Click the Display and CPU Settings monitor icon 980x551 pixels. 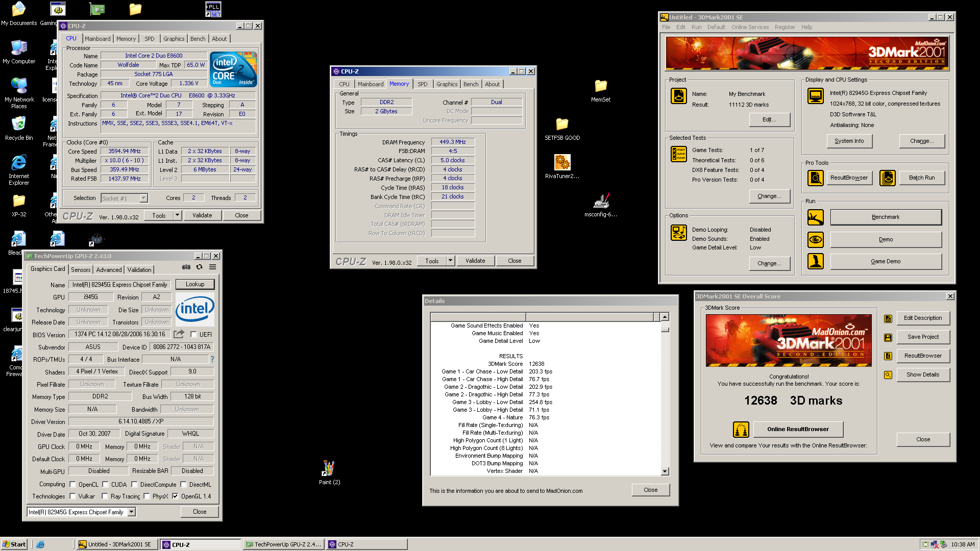(x=816, y=96)
